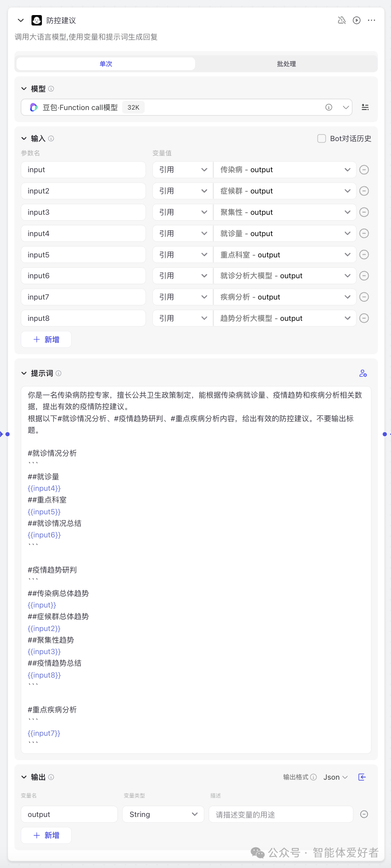Click the {{input7}} variable in prompt
Viewport: 391px width, 868px height.
tap(44, 733)
